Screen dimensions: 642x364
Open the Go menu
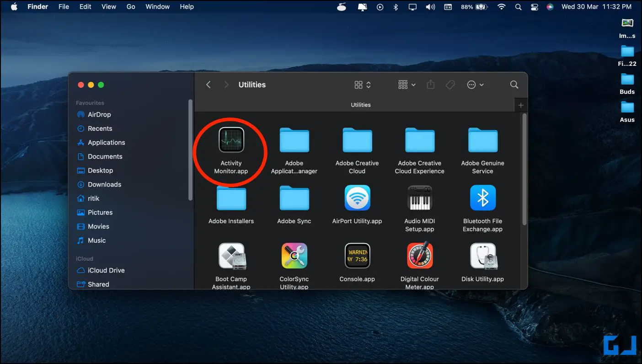coord(131,7)
